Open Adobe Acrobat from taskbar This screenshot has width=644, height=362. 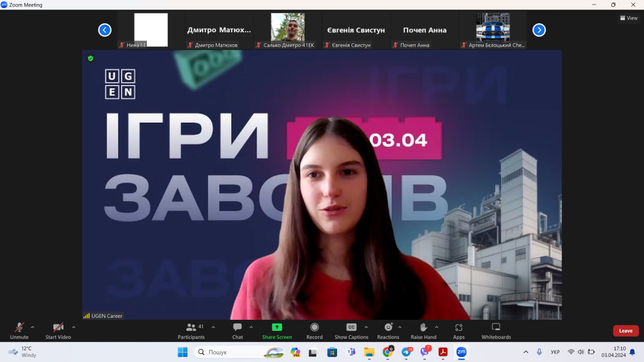443,352
